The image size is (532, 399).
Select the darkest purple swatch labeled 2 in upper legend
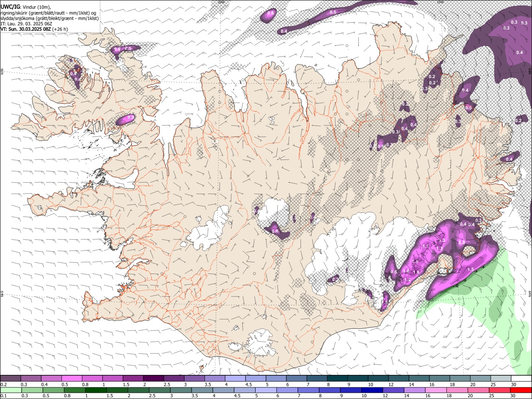pyautogui.click(x=153, y=379)
